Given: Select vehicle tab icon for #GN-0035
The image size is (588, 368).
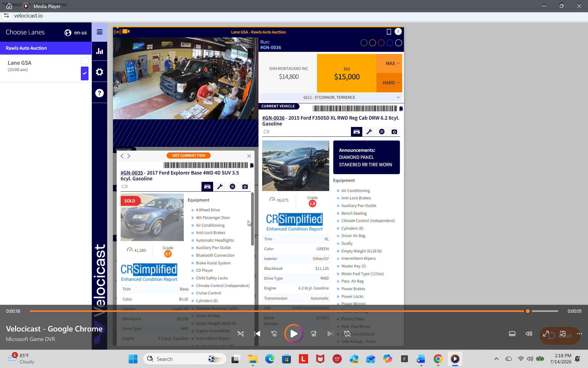Looking at the screenshot, I should click(207, 186).
